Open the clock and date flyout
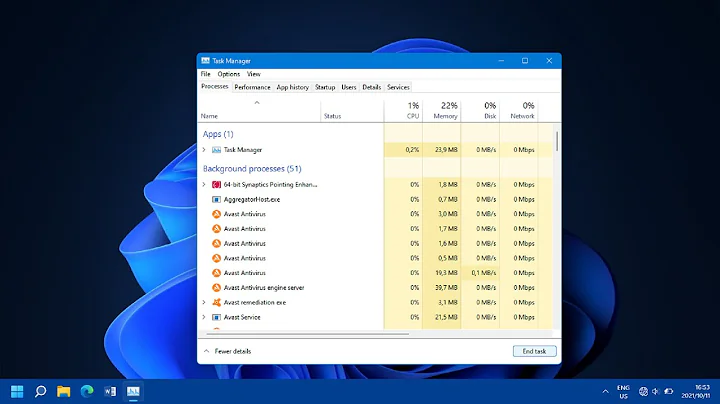720x404 pixels. (696, 392)
